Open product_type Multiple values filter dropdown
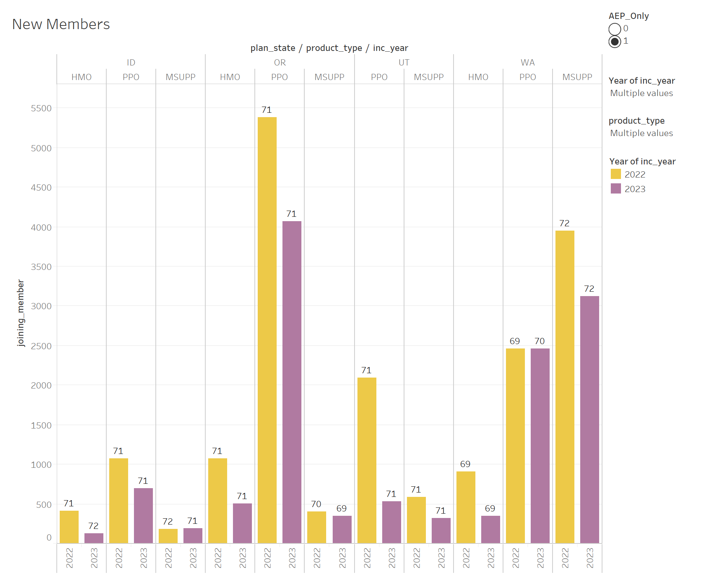Screen dimensions: 728x582 (x=641, y=133)
